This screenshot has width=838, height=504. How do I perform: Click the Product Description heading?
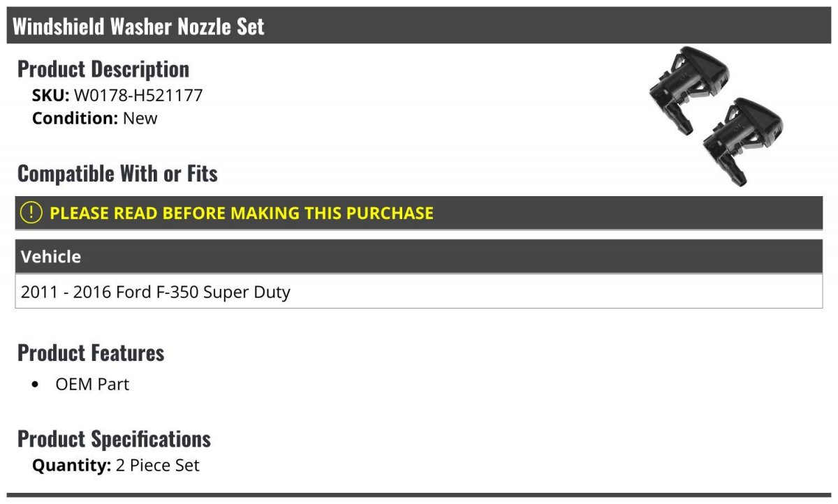103,69
